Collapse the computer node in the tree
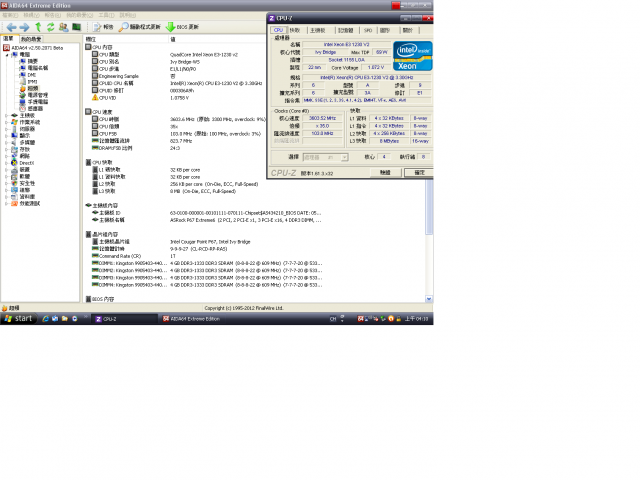The image size is (640, 480). tap(7, 54)
